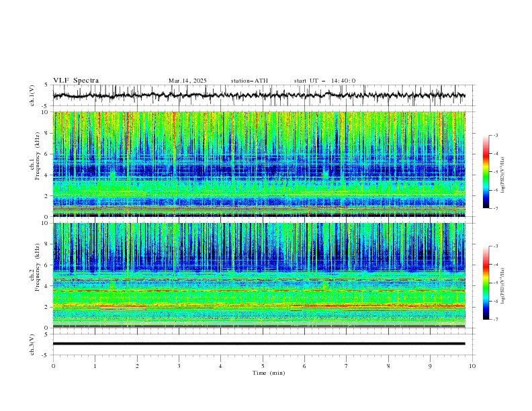
Task: Click the ch.3(V) axis label
Action: pyautogui.click(x=32, y=345)
